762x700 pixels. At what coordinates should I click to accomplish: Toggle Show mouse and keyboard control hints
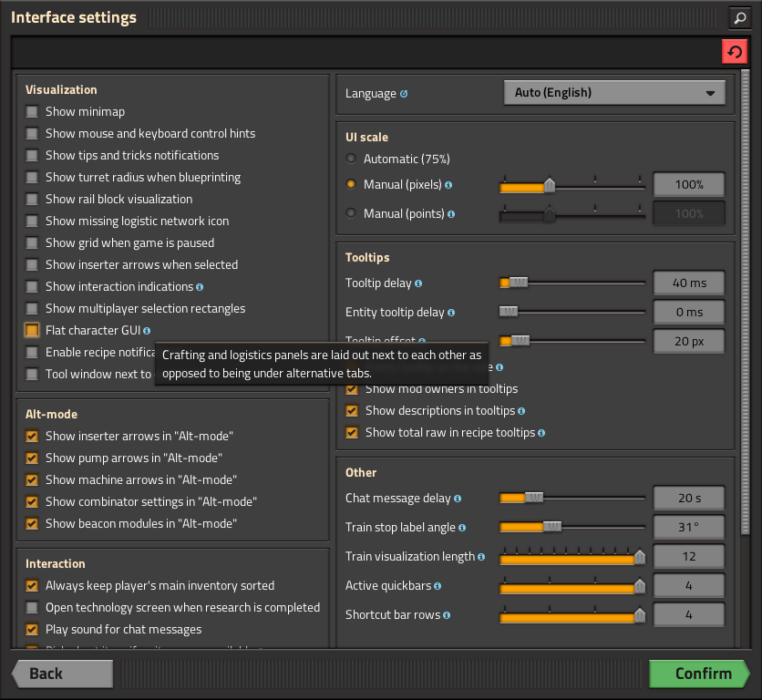tap(32, 134)
